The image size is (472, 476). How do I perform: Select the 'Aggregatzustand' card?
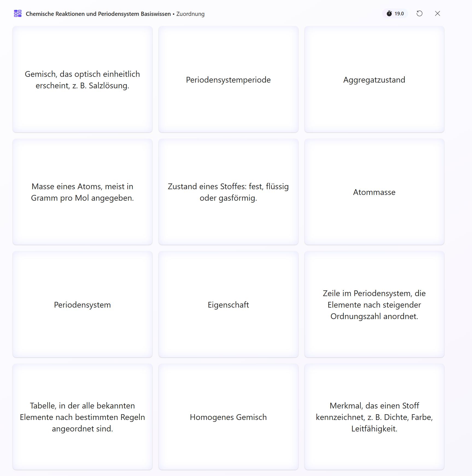pos(374,80)
